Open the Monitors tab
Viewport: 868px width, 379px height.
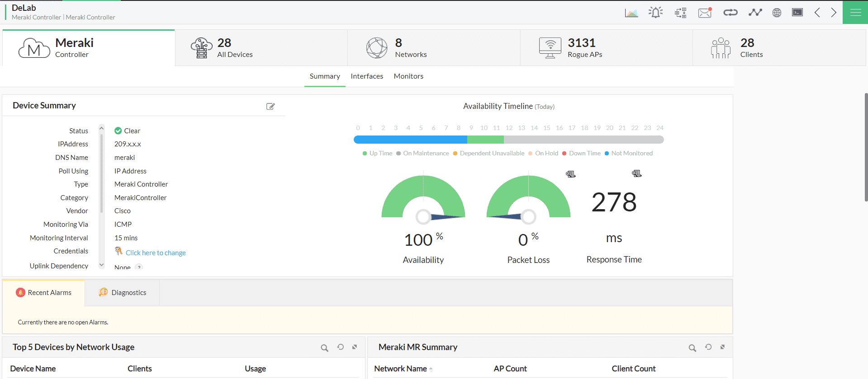(408, 76)
